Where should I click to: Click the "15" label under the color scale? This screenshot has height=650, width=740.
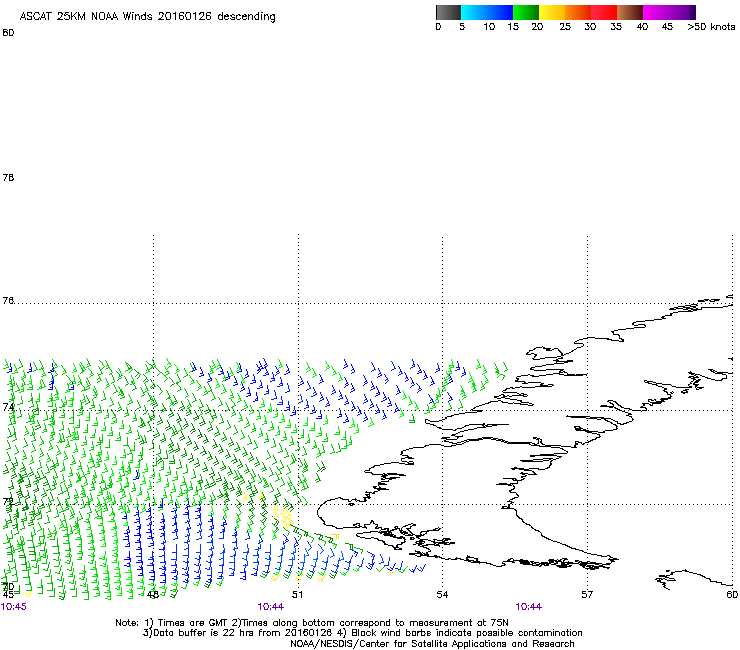click(513, 27)
